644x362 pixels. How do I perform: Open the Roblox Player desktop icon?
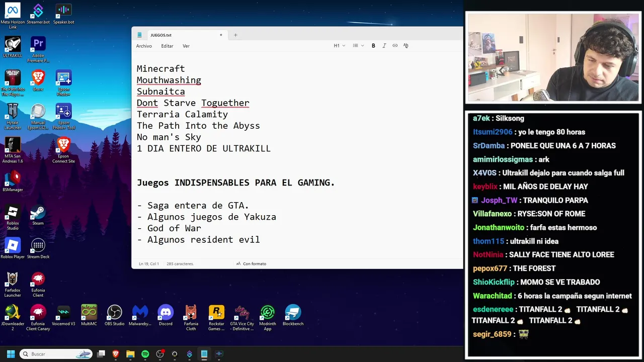13,248
